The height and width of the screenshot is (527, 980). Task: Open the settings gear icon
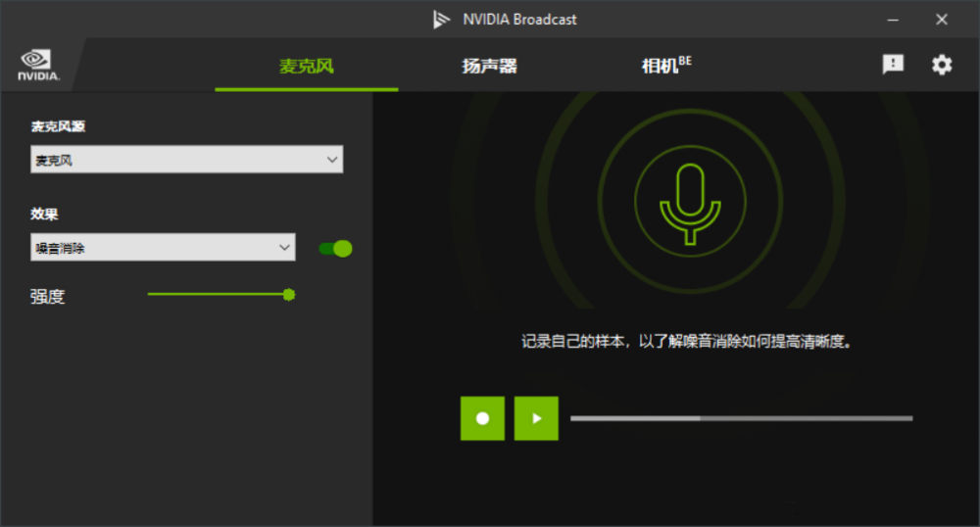pos(942,65)
